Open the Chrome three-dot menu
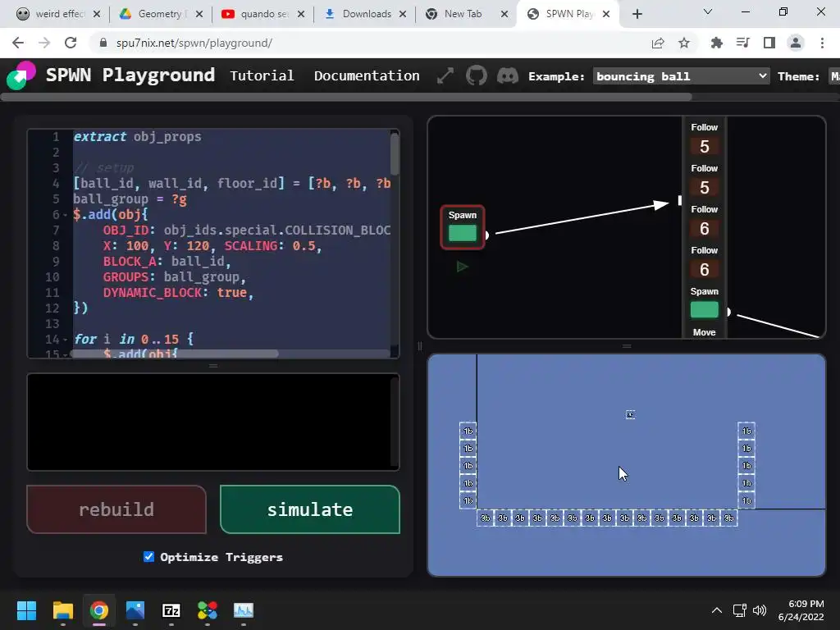The width and height of the screenshot is (840, 630). point(822,43)
